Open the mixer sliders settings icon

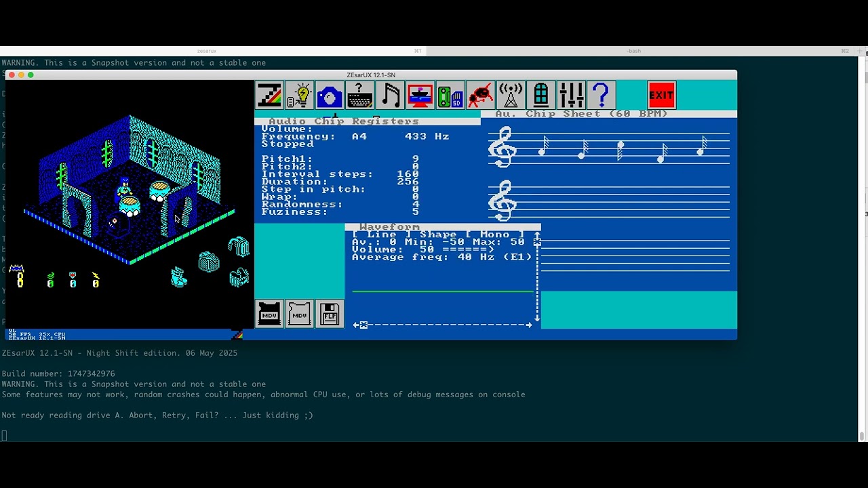571,95
